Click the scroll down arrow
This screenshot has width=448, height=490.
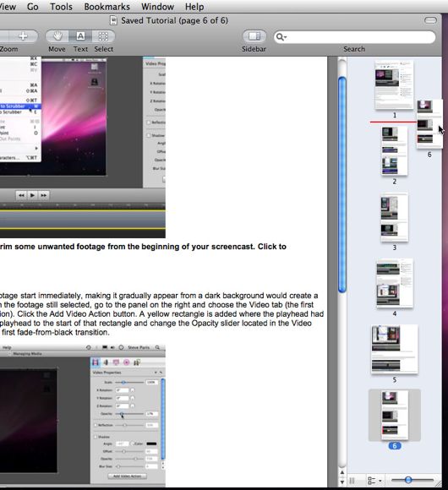342,482
